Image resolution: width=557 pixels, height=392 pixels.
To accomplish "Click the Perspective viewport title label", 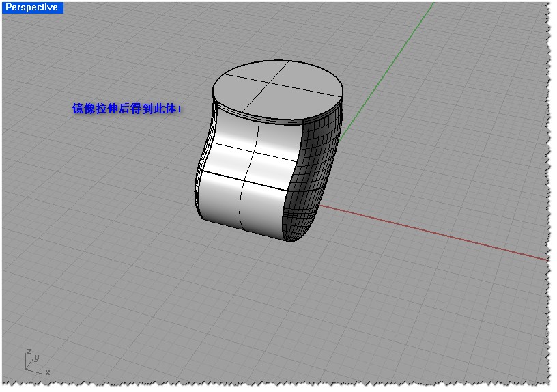I will point(32,7).
